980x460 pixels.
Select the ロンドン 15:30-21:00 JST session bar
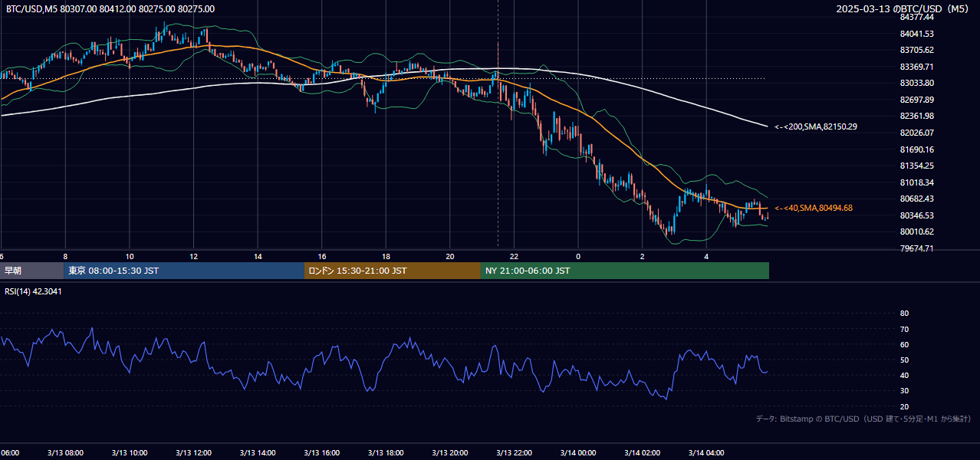pyautogui.click(x=393, y=271)
